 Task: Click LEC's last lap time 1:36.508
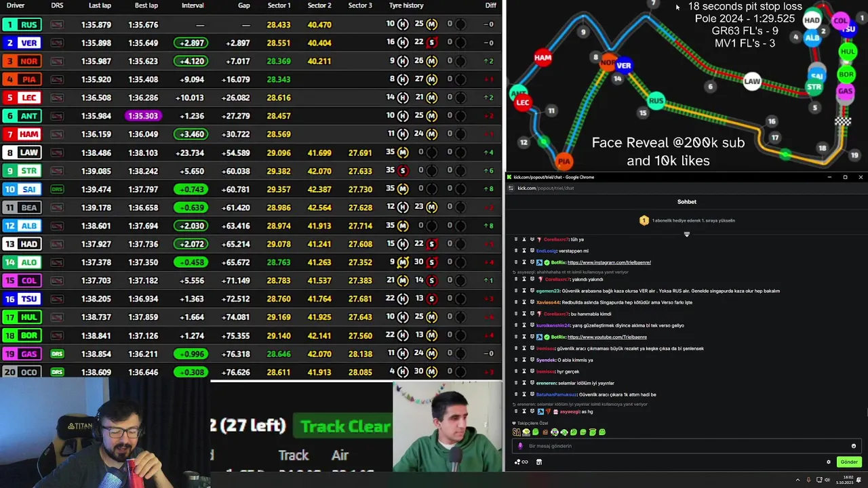coord(96,98)
